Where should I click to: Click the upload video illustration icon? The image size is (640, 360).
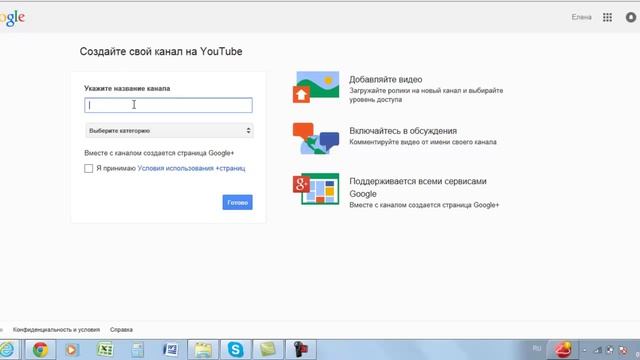[316, 87]
